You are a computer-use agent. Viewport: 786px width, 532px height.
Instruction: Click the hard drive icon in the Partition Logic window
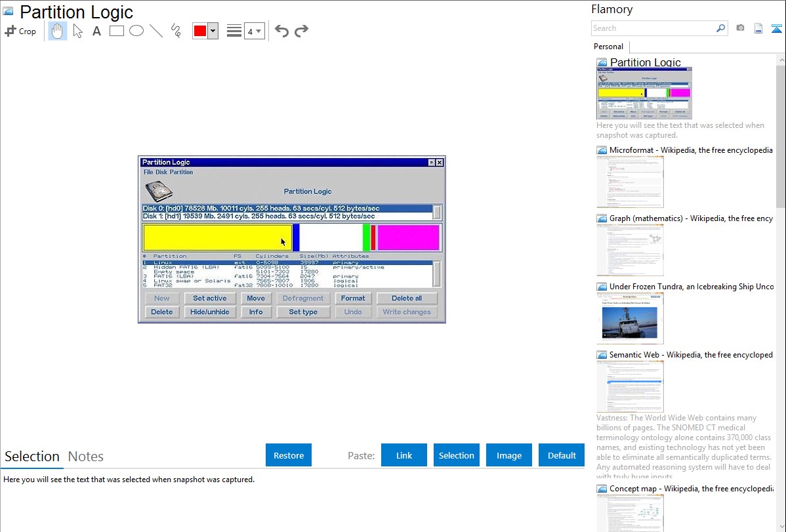click(x=159, y=191)
